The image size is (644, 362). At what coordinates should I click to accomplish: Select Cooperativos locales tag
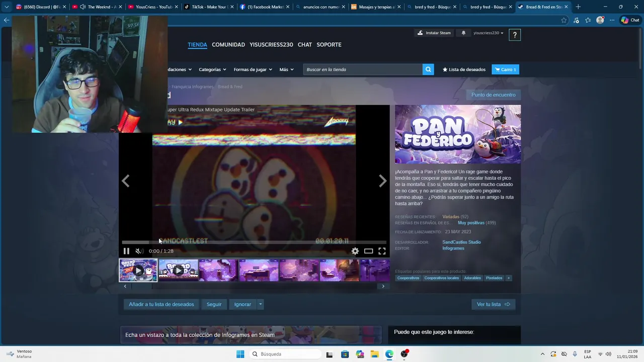(442, 278)
